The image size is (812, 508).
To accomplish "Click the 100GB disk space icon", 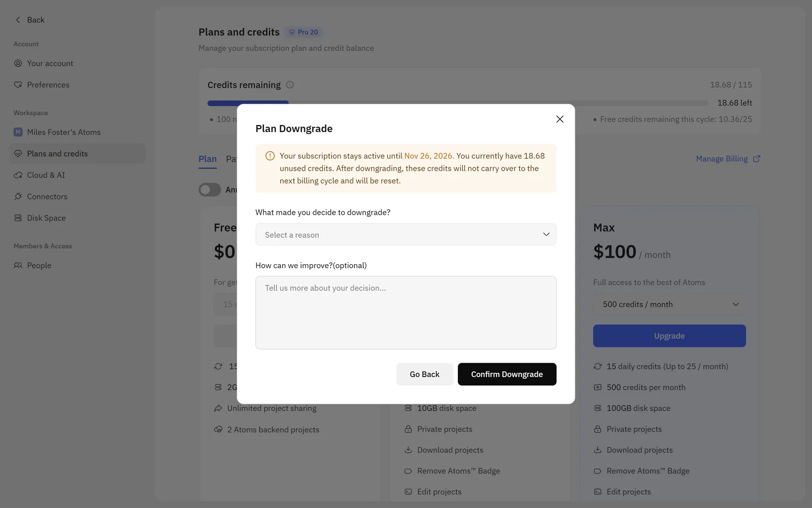I will coord(598,408).
